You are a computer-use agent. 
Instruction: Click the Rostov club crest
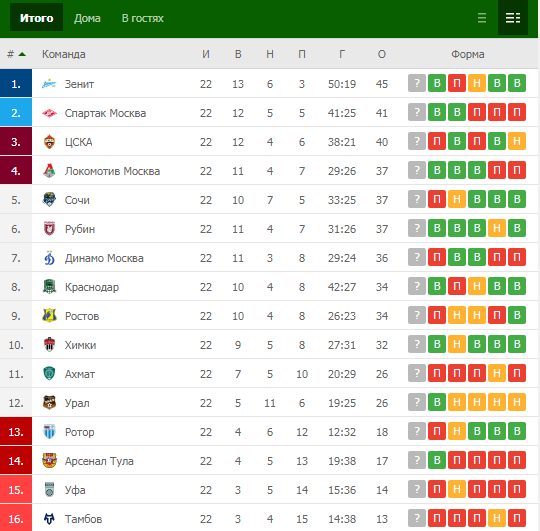click(x=49, y=316)
